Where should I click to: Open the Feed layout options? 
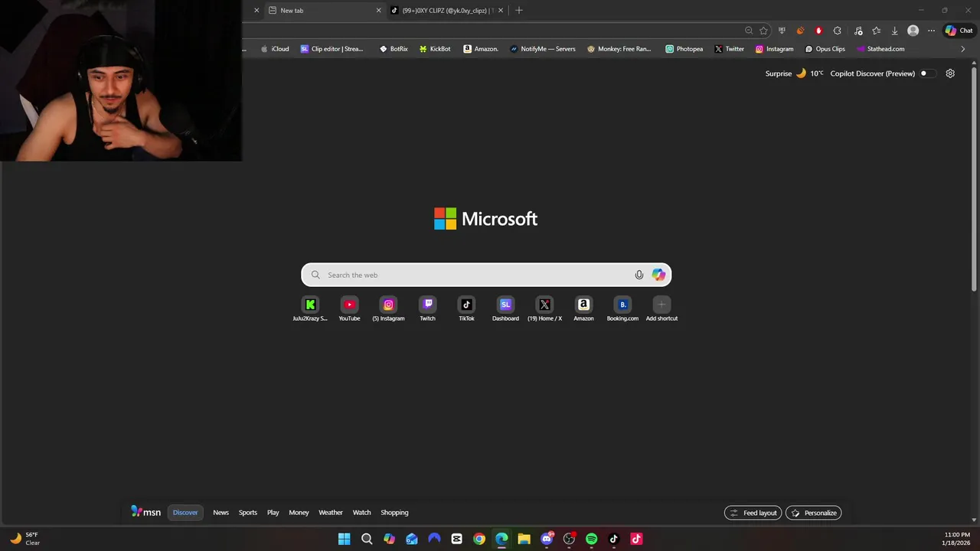point(753,513)
